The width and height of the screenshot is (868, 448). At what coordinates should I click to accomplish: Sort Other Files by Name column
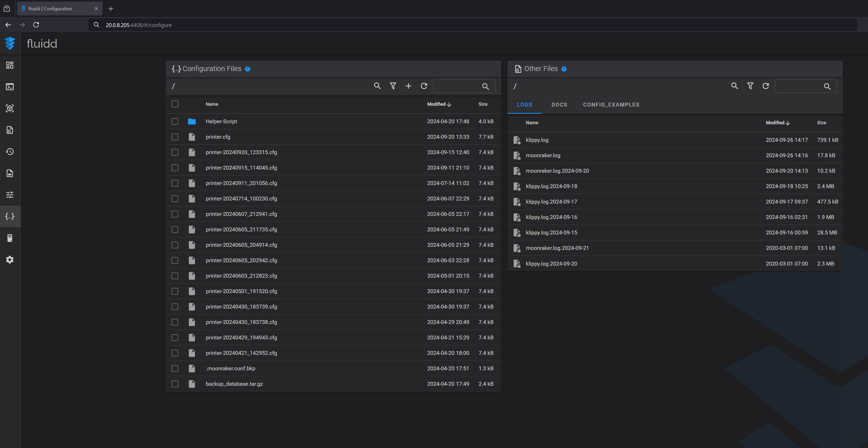532,123
